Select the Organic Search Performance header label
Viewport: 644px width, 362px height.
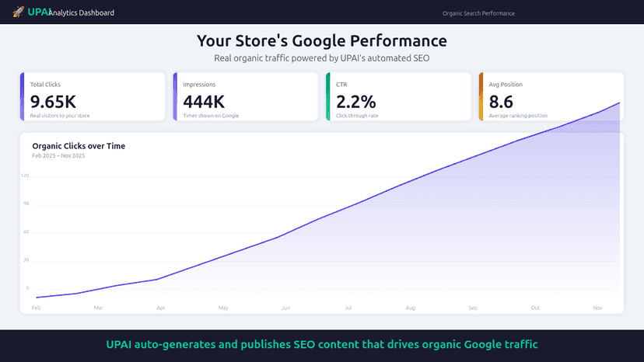click(478, 13)
